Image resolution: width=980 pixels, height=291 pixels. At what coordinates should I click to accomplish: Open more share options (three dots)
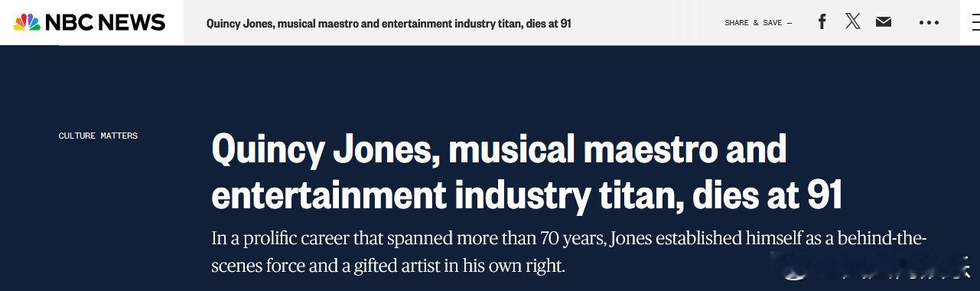tap(929, 23)
